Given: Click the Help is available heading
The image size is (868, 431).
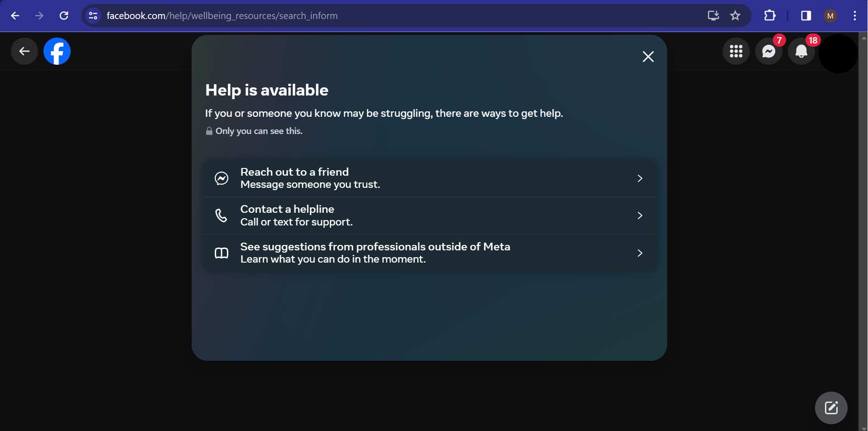Looking at the screenshot, I should (x=267, y=90).
